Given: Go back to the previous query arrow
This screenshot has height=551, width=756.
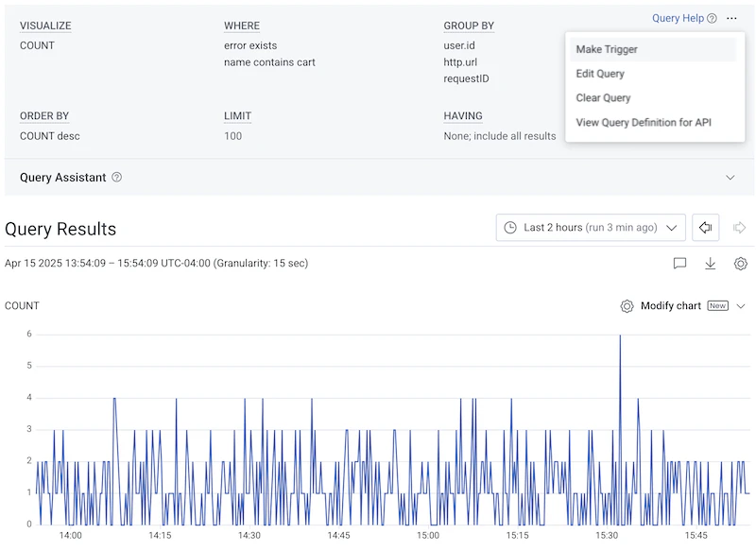Looking at the screenshot, I should (x=705, y=227).
